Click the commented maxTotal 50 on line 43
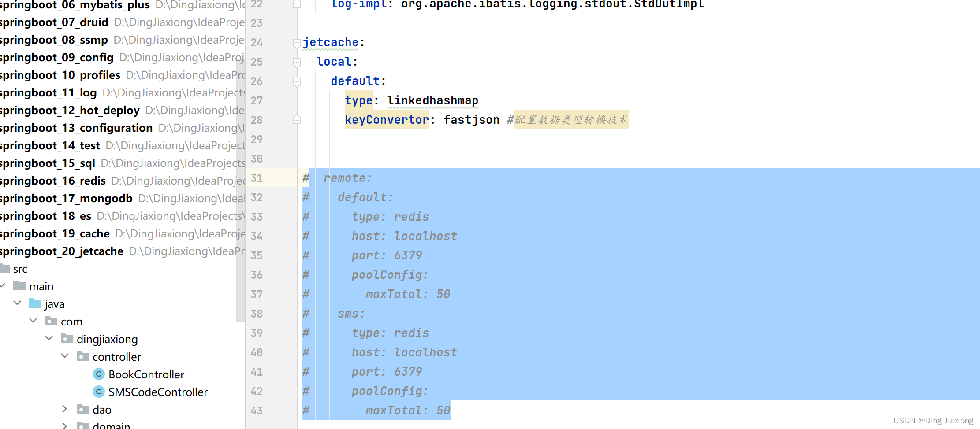The width and height of the screenshot is (980, 429). click(x=408, y=411)
